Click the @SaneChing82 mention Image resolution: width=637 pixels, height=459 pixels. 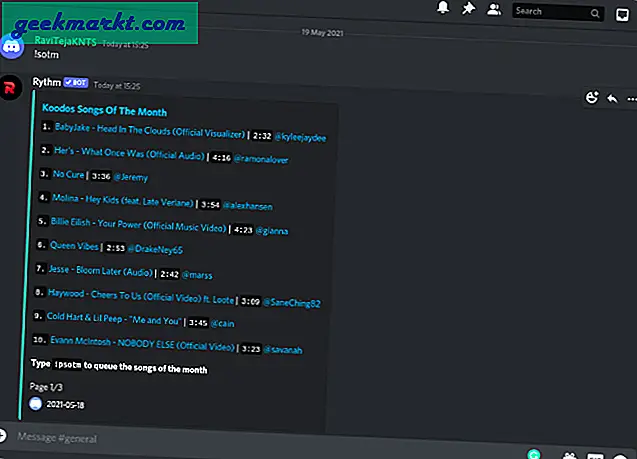292,303
